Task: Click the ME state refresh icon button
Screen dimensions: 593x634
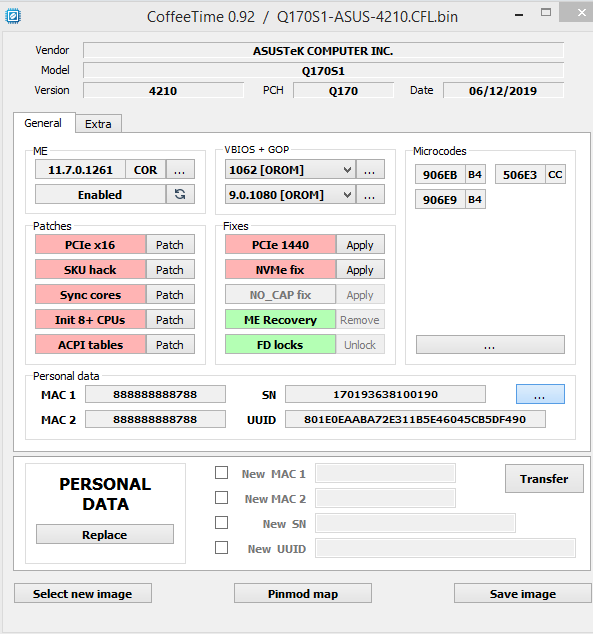Action: (180, 194)
